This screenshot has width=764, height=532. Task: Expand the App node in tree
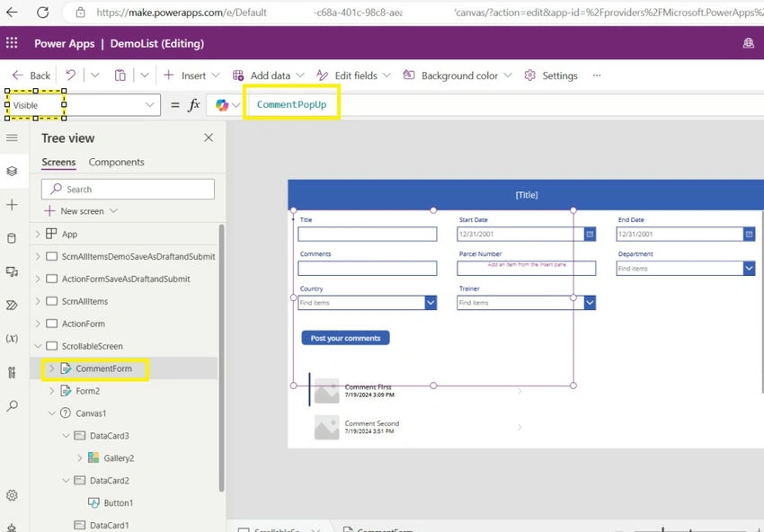tap(38, 234)
